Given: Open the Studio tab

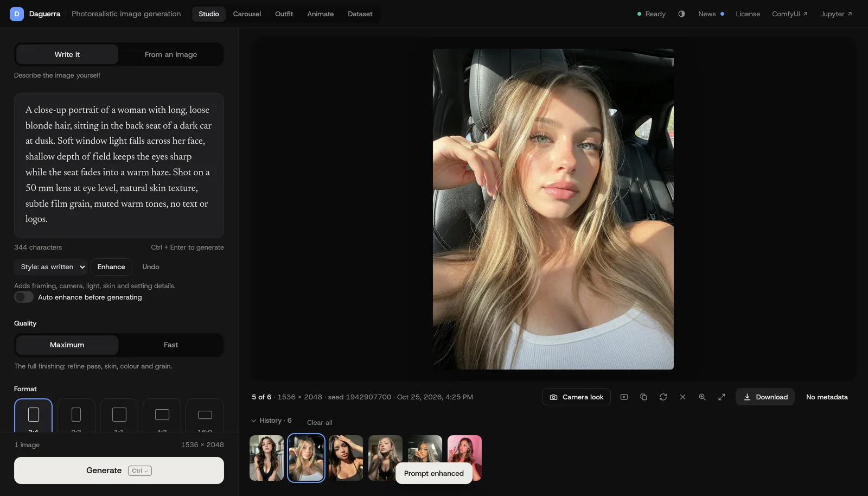Looking at the screenshot, I should [x=209, y=14].
